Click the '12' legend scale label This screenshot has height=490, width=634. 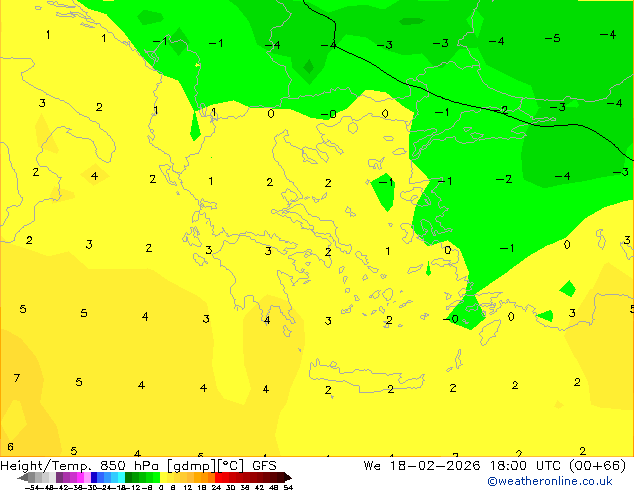[x=188, y=488]
